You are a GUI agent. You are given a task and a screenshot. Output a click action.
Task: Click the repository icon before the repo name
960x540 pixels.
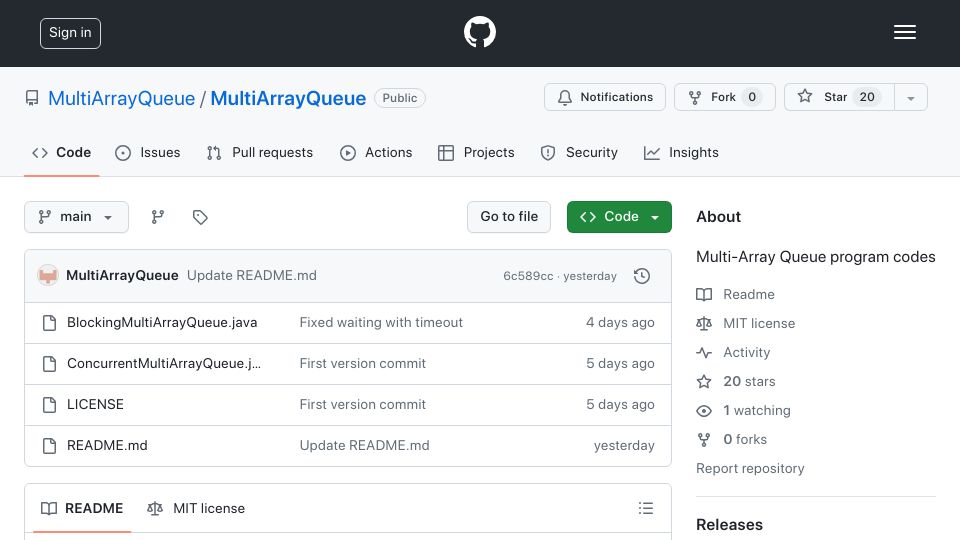pyautogui.click(x=32, y=98)
